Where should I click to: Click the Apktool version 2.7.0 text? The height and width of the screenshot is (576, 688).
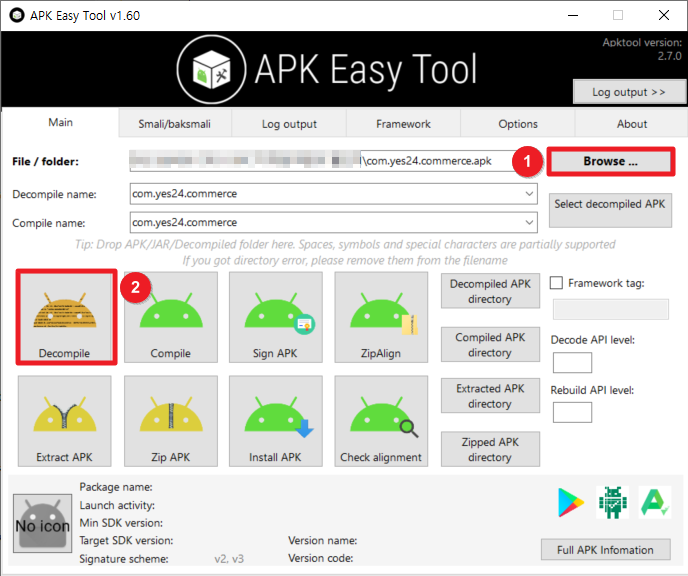point(642,49)
